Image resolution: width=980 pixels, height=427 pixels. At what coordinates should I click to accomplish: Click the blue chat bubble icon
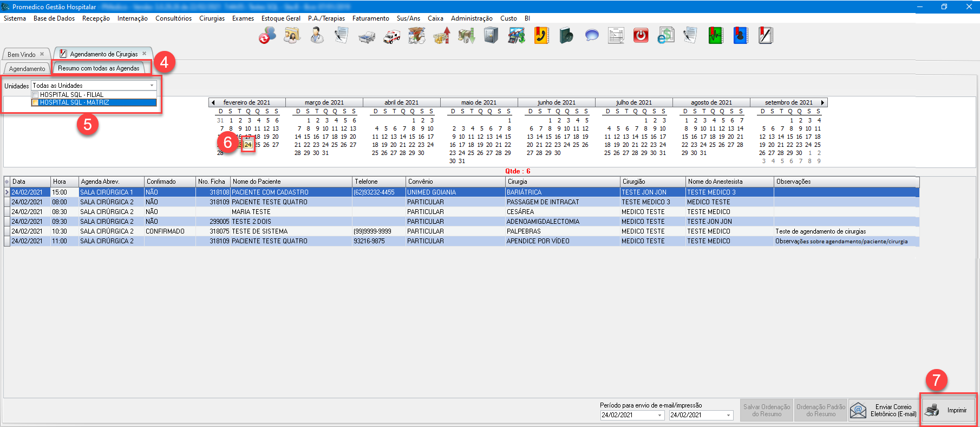point(592,36)
